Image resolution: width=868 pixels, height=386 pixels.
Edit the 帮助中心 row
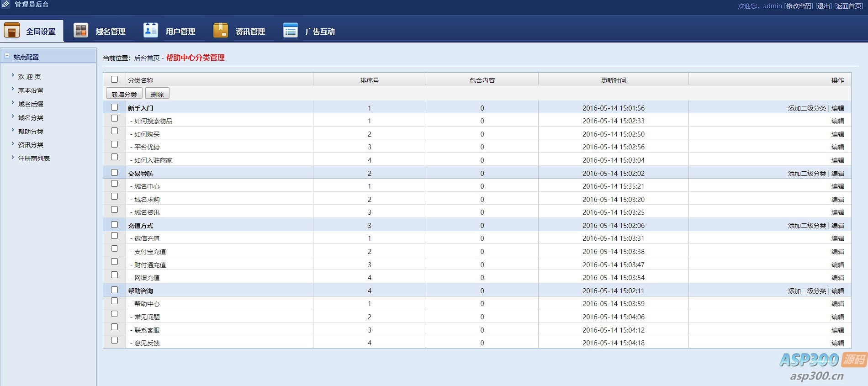[x=838, y=304]
